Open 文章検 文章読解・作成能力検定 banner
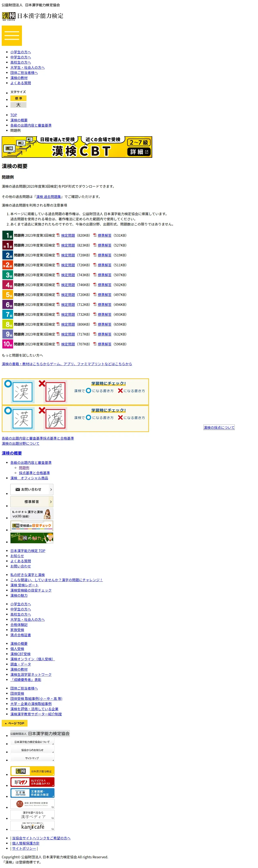Screen dimensions: 258x868 tap(32, 793)
